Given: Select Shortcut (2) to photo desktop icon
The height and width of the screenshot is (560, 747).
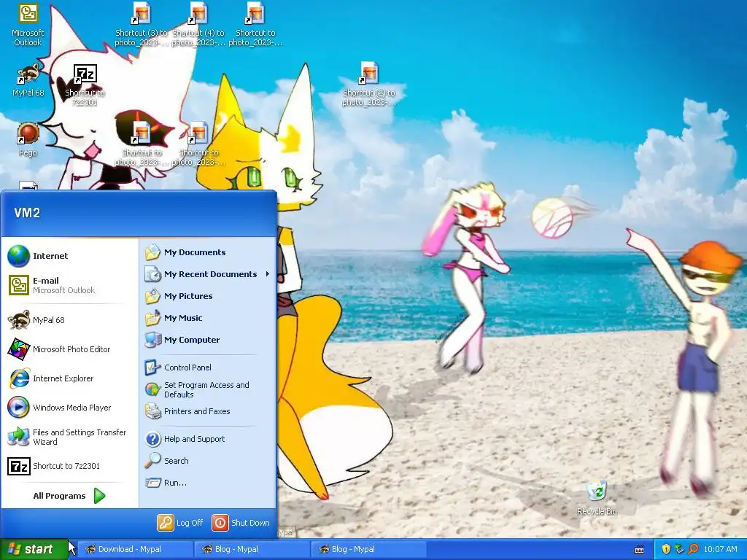Looking at the screenshot, I should click(369, 84).
